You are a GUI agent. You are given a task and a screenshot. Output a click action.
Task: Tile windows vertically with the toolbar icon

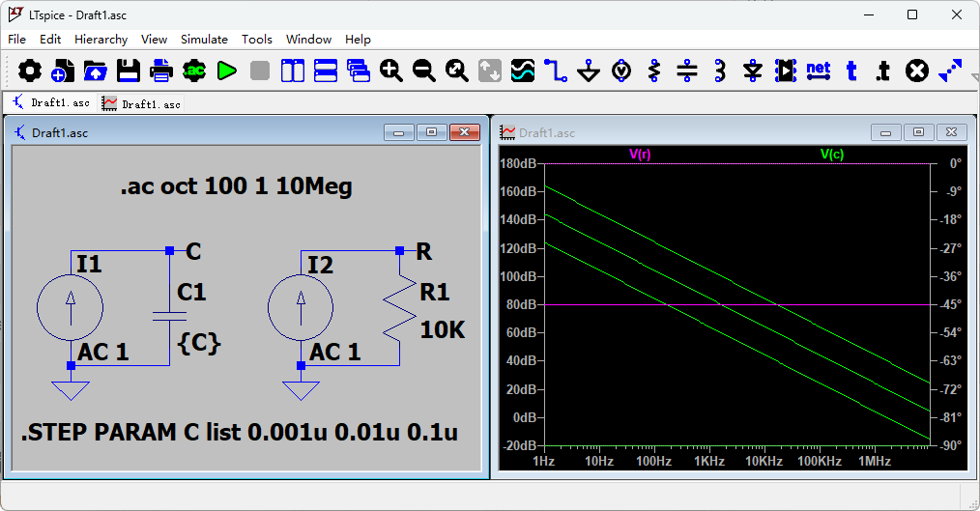[x=293, y=71]
